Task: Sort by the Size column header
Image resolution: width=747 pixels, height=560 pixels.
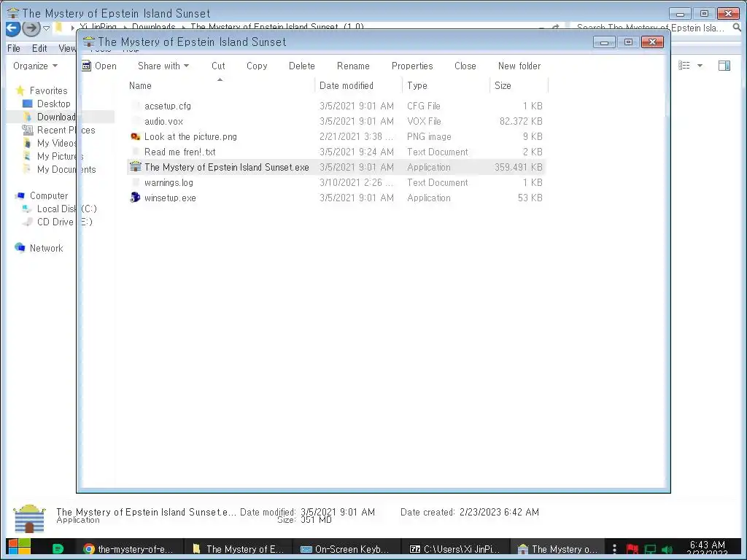Action: [503, 86]
